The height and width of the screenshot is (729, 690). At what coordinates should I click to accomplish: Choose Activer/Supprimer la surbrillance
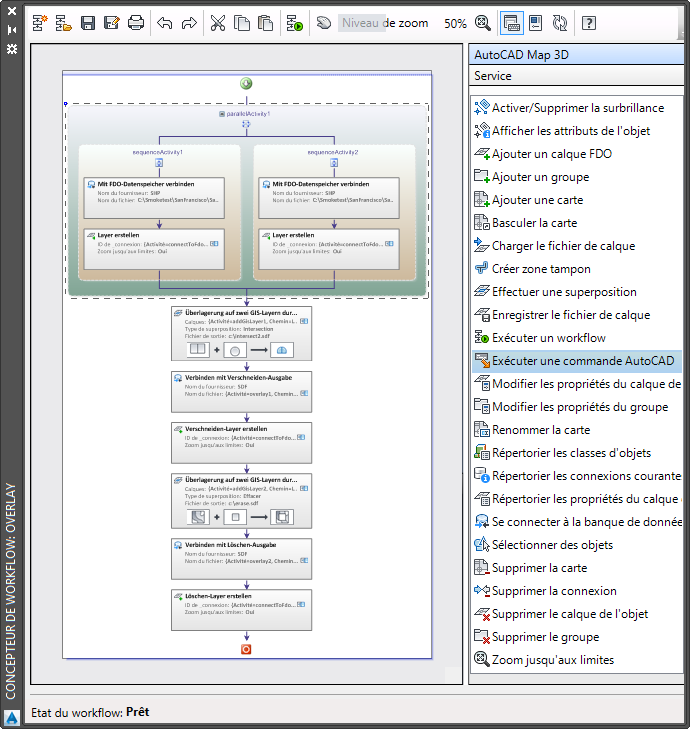(x=577, y=108)
